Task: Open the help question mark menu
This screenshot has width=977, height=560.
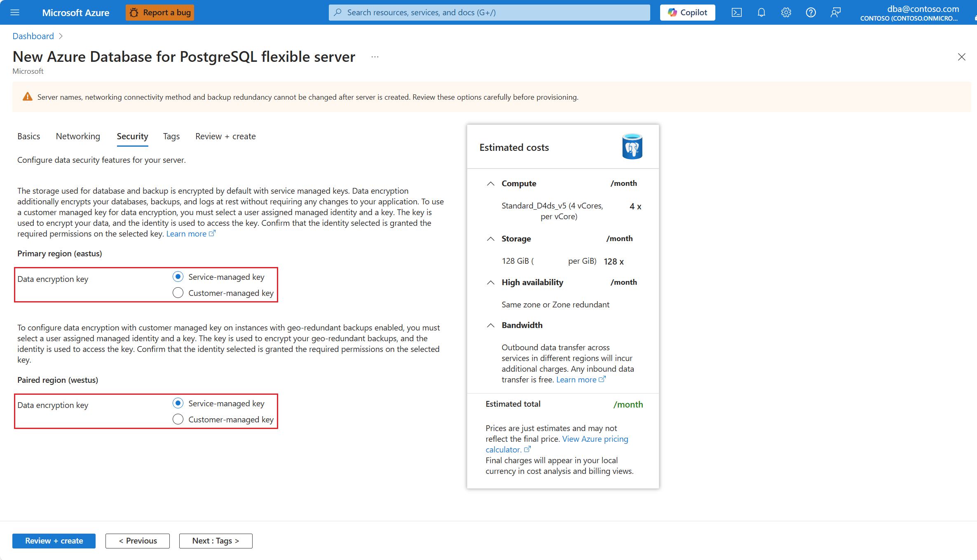Action: 811,12
